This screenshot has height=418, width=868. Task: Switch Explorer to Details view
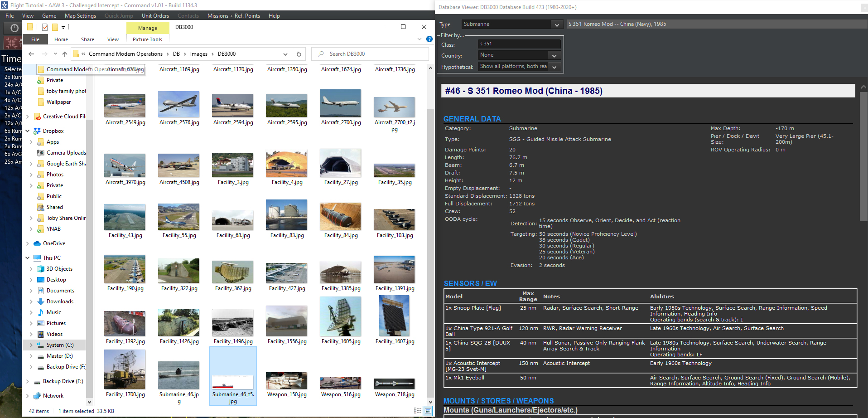click(x=418, y=411)
